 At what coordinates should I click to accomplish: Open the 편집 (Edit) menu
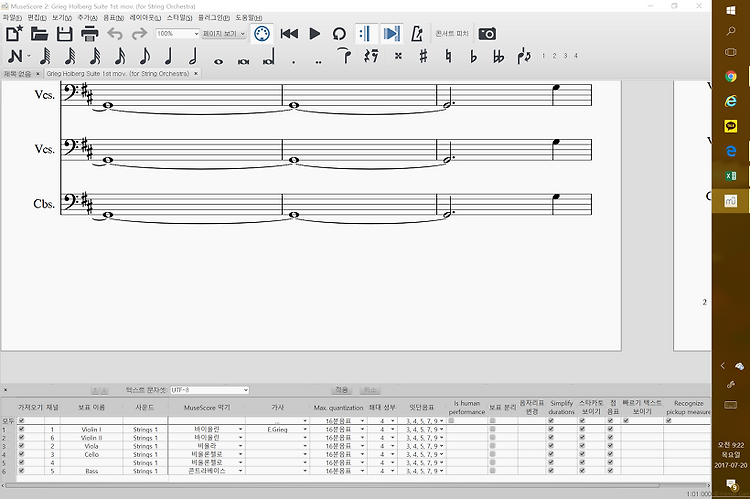pyautogui.click(x=36, y=18)
